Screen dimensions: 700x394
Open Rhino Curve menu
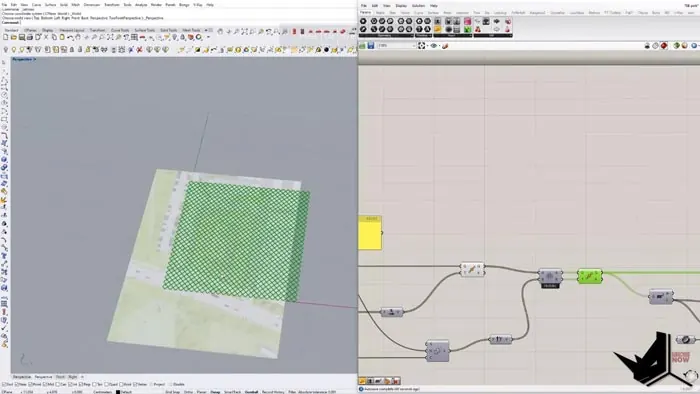pos(36,5)
